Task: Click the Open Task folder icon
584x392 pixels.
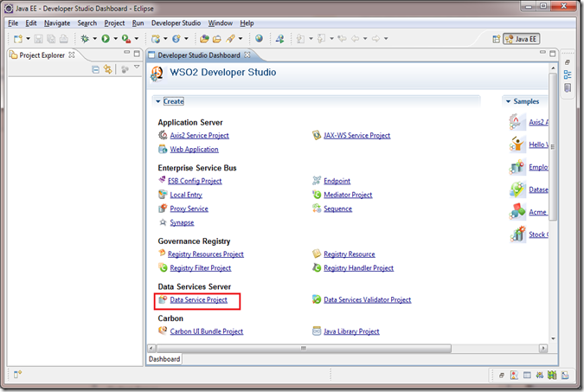Action: tap(217, 39)
